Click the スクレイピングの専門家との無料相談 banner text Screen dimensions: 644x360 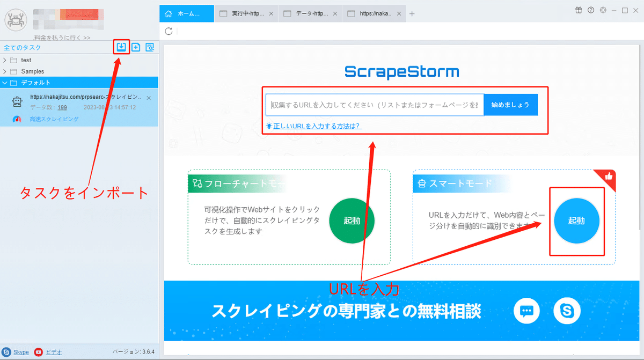coord(346,311)
